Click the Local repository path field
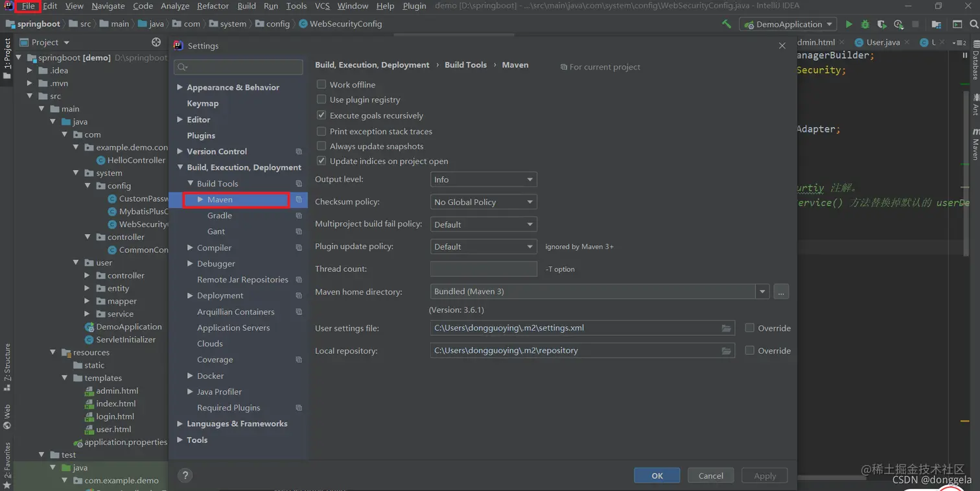This screenshot has width=980, height=491. point(583,350)
